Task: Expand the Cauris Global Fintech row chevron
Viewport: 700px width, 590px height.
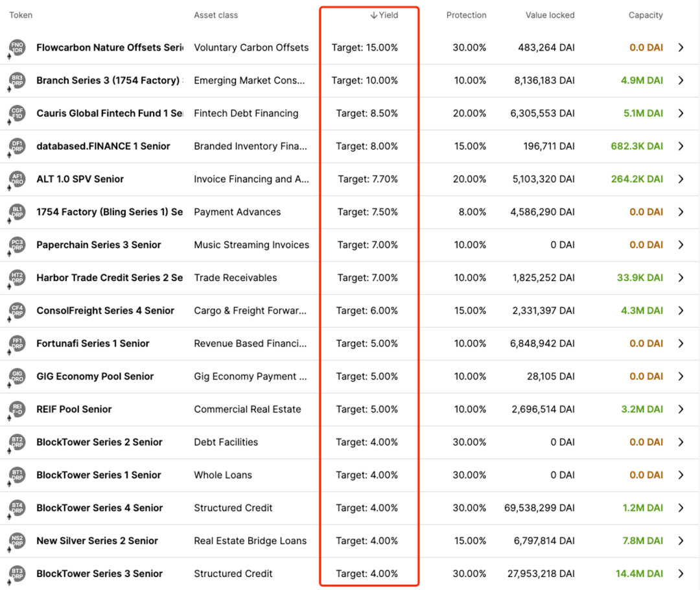Action: click(681, 113)
